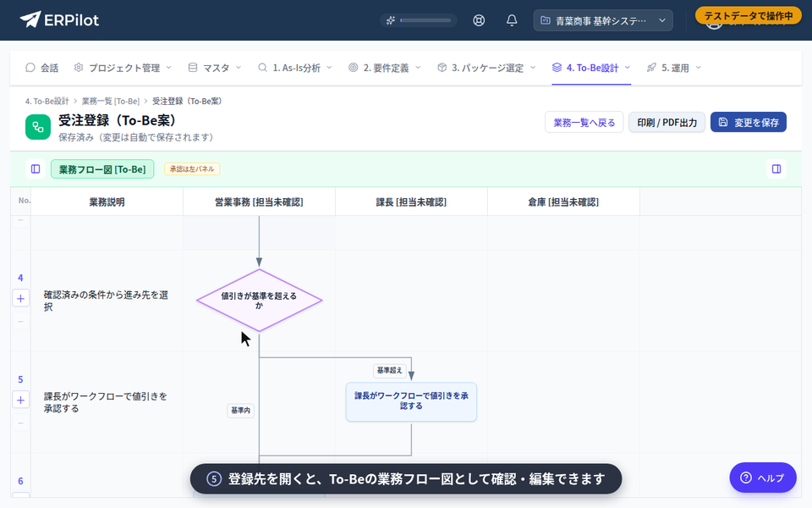Open the 2. 要件定義 menu
Viewport: 812px width, 508px height.
386,68
